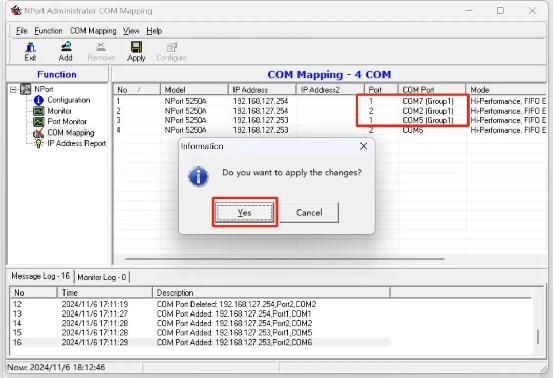Select log entry 16 Port2,COM6 added
554x378 pixels.
pyautogui.click(x=201, y=342)
